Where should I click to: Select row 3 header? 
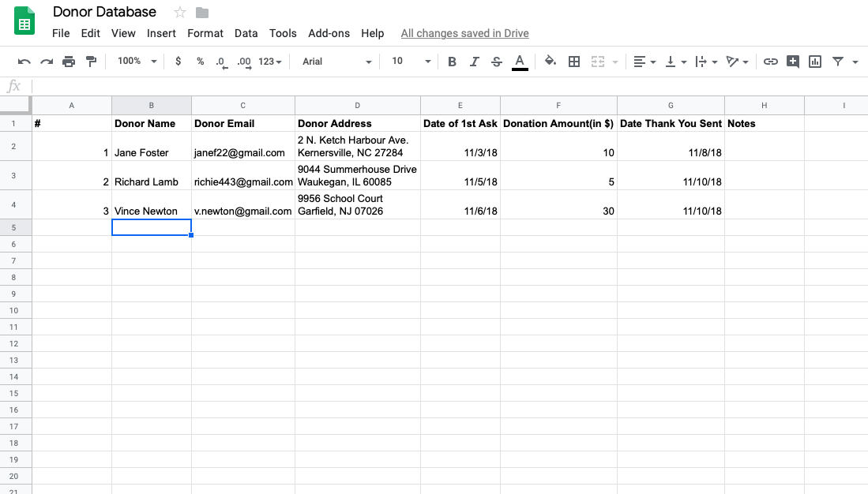click(14, 175)
